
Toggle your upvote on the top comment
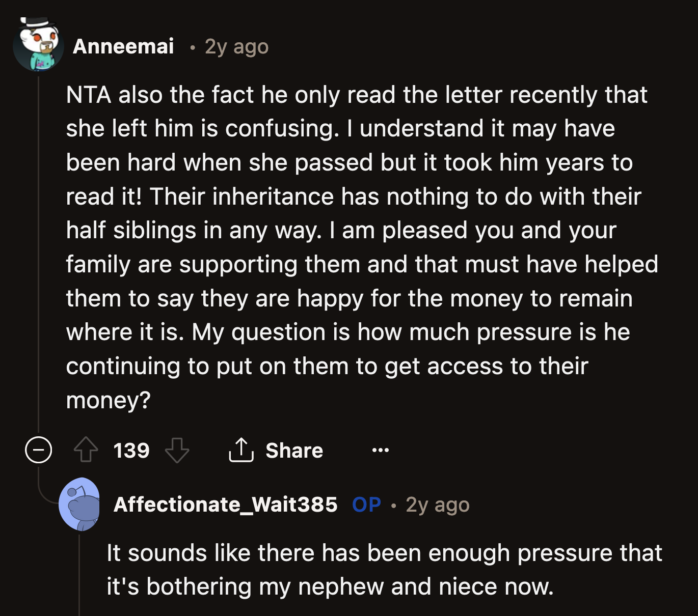[x=87, y=450]
